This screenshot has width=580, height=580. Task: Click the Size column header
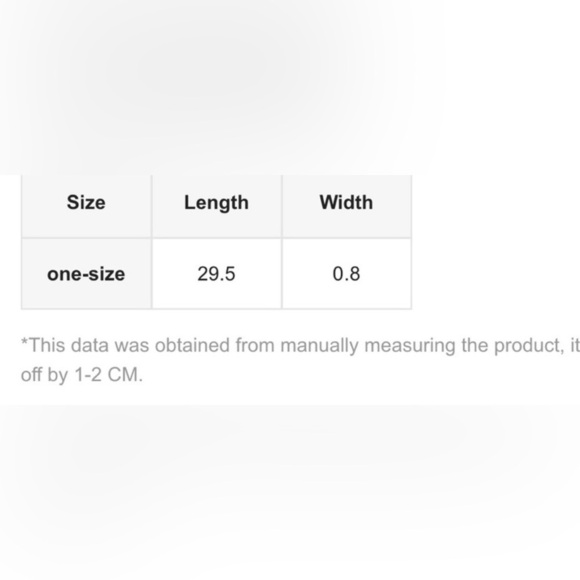pyautogui.click(x=86, y=203)
